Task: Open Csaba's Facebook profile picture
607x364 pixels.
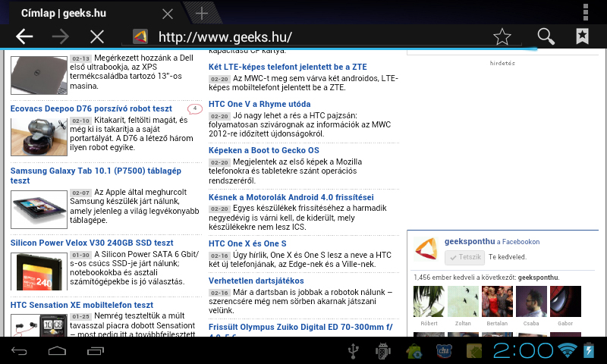Action: (x=531, y=302)
